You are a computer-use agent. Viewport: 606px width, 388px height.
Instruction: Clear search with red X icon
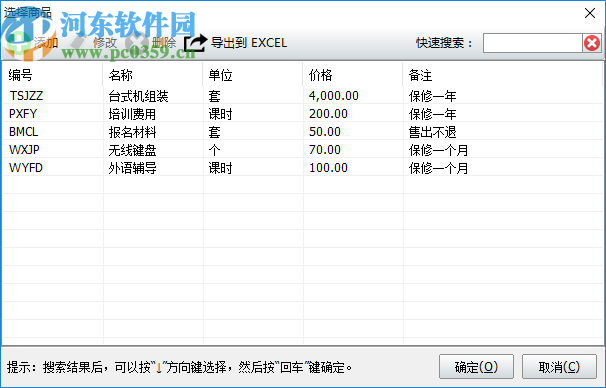[592, 43]
